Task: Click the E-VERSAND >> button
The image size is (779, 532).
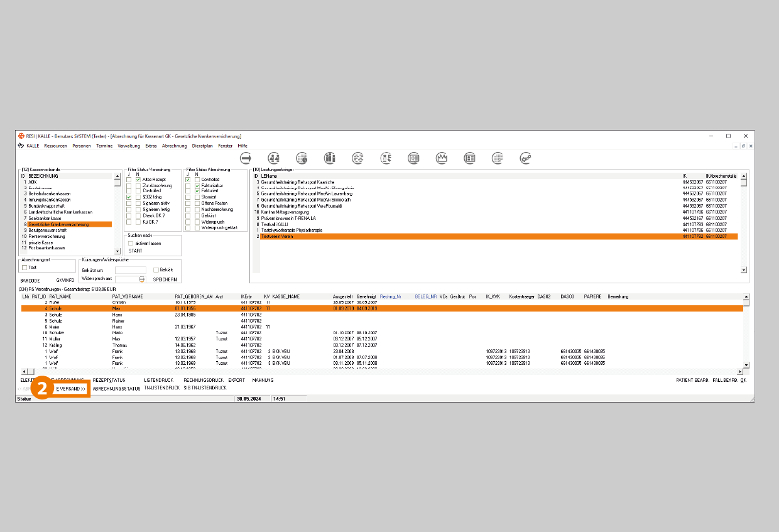Action: pyautogui.click(x=70, y=389)
